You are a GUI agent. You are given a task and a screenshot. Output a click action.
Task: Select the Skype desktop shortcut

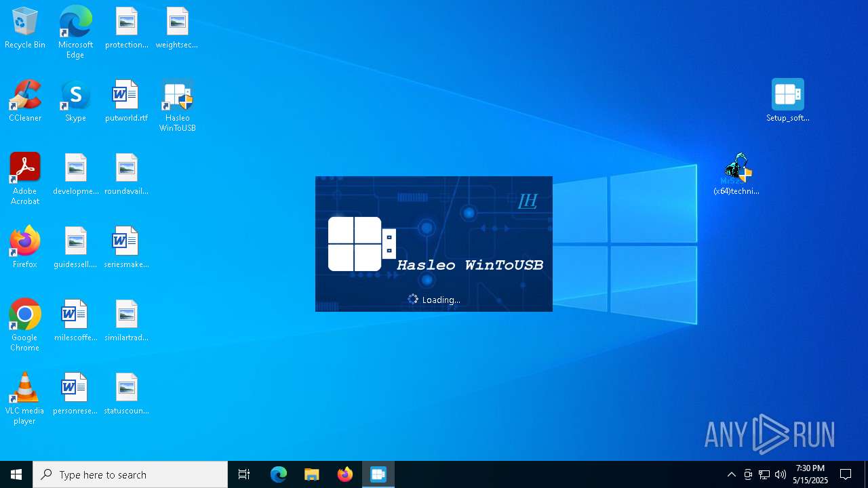(x=75, y=102)
